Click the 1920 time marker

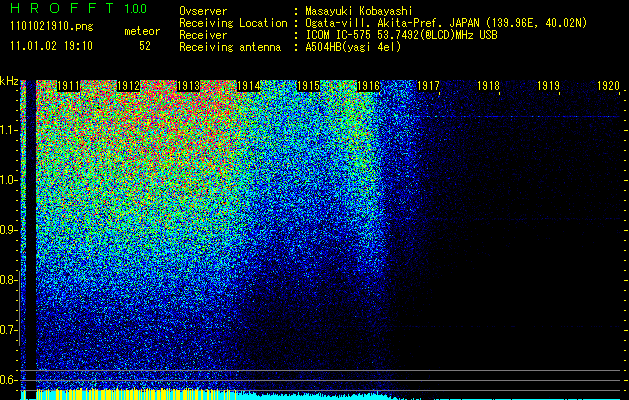(x=609, y=86)
